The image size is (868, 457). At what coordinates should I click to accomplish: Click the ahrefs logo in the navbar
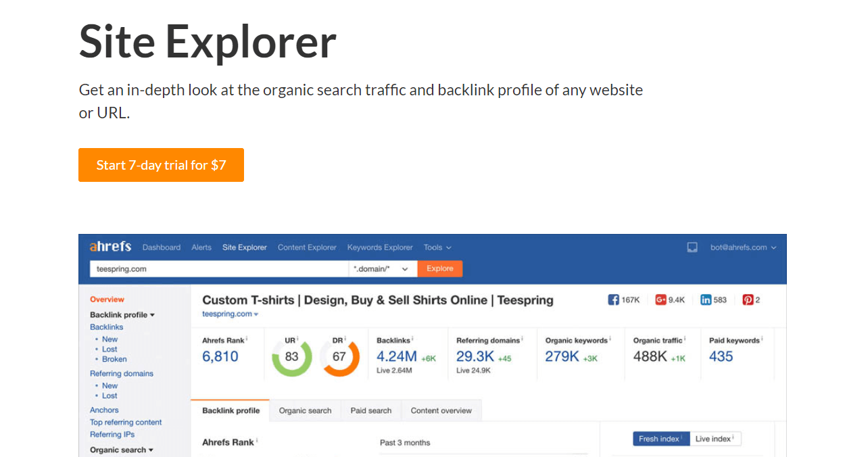click(x=110, y=247)
